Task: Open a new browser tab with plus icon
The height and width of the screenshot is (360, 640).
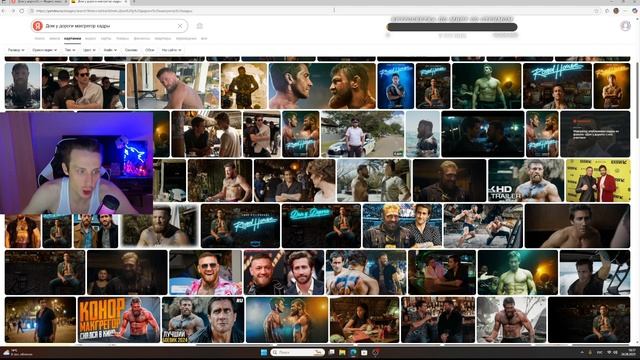Action: click(x=133, y=2)
